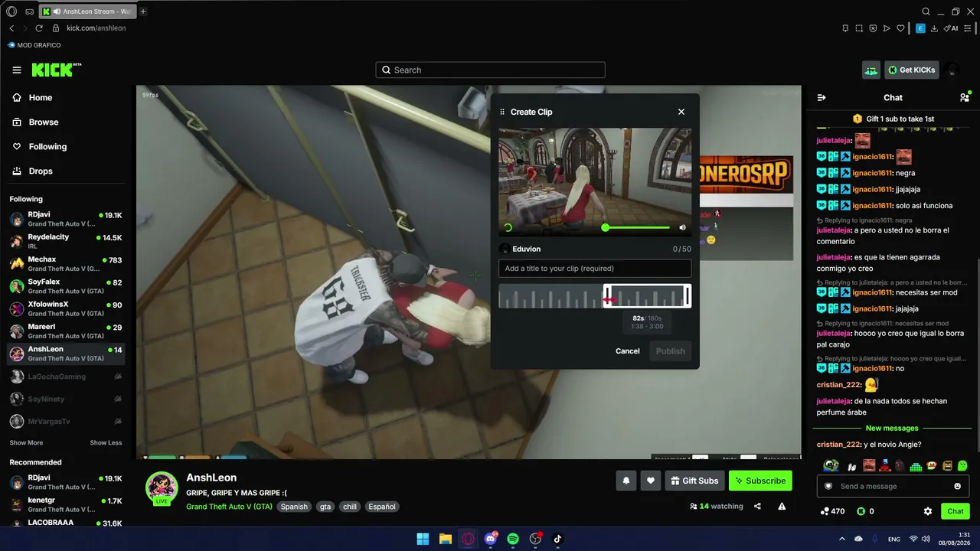Open a new browser tab
The image size is (980, 551).
point(143,11)
